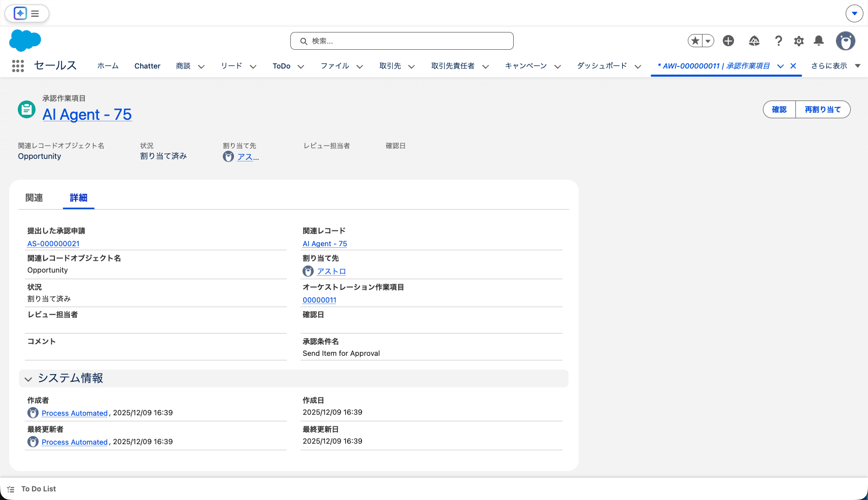Image resolution: width=868 pixels, height=500 pixels.
Task: Open the Help question mark icon
Action: tap(778, 41)
